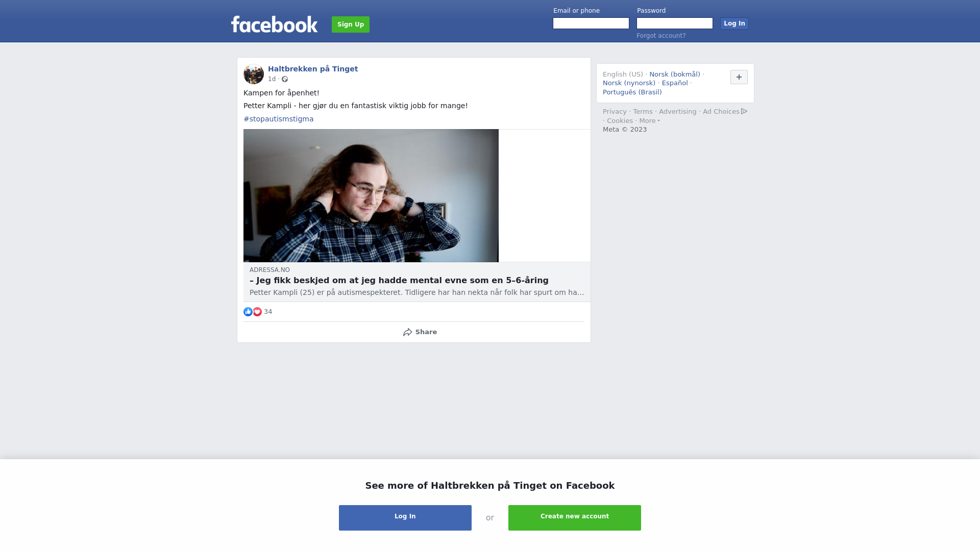
Task: Open the adressa.no article headline
Action: coord(399,281)
